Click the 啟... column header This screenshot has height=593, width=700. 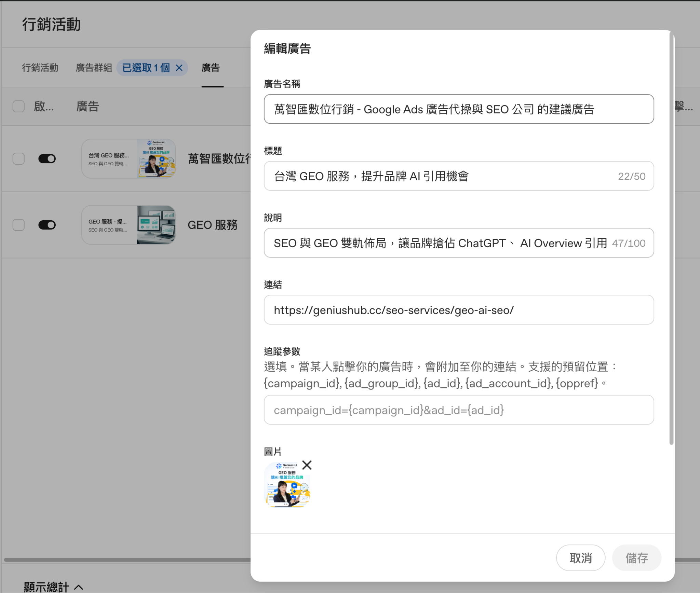pos(44,106)
